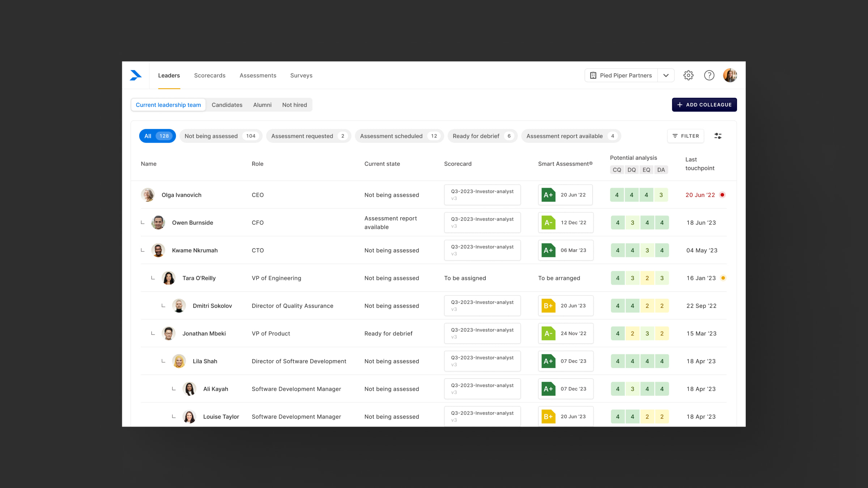Select the Alumni segment
Screen dimensions: 868x488
pos(262,105)
